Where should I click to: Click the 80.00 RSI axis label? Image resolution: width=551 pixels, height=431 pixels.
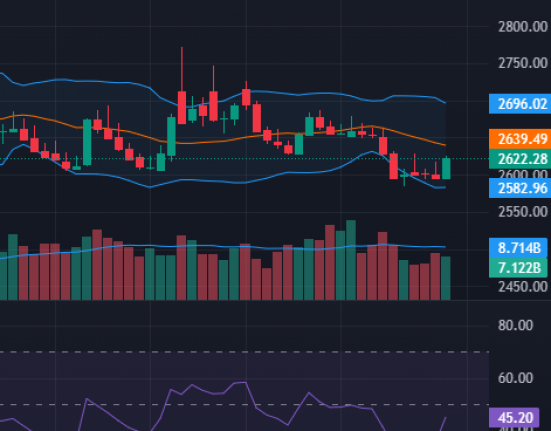[x=515, y=325]
